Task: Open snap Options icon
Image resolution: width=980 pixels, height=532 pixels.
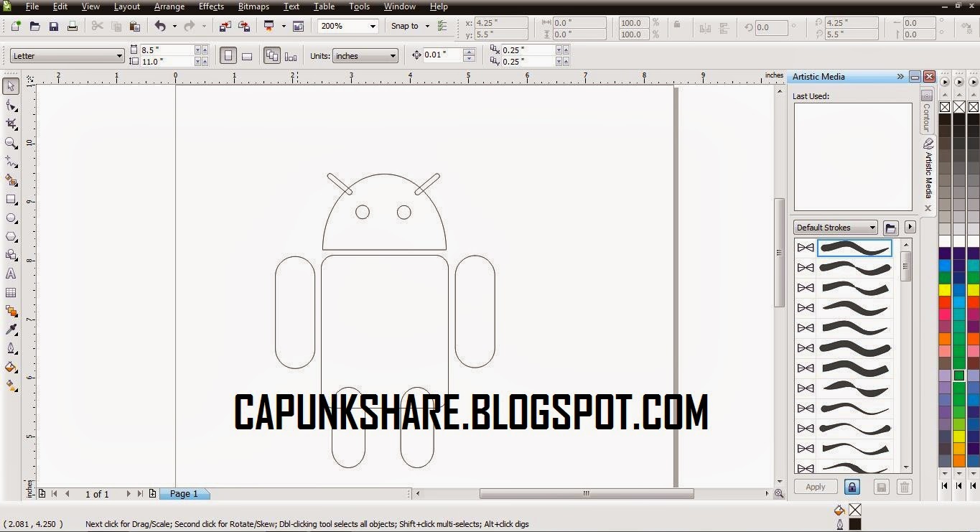Action: [442, 26]
